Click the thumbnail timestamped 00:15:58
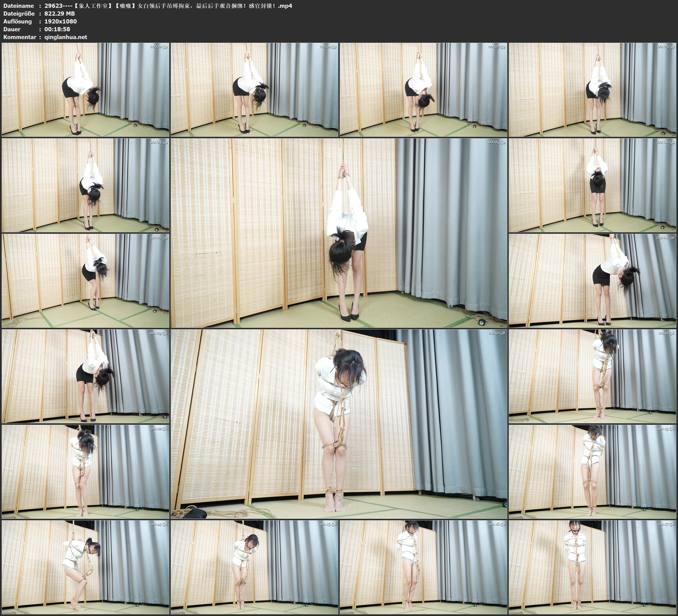 (254, 567)
